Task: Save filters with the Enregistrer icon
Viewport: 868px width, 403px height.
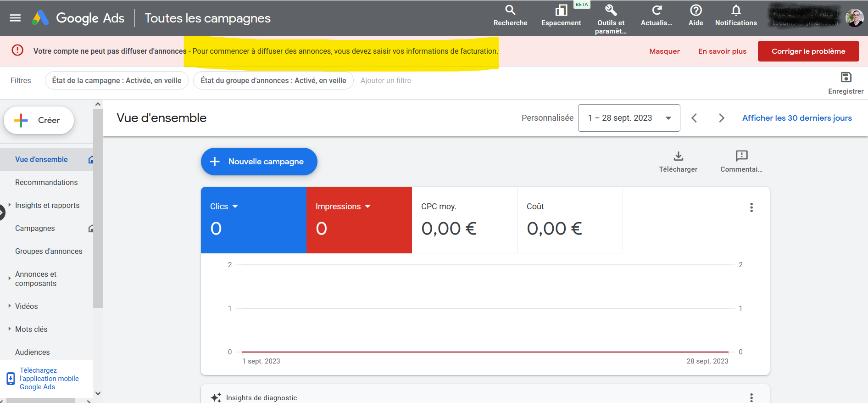Action: [846, 78]
